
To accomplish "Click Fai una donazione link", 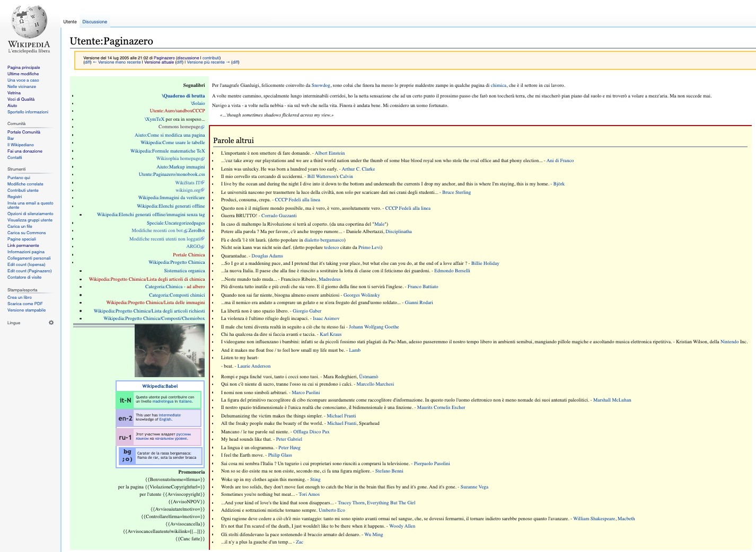I will (25, 151).
